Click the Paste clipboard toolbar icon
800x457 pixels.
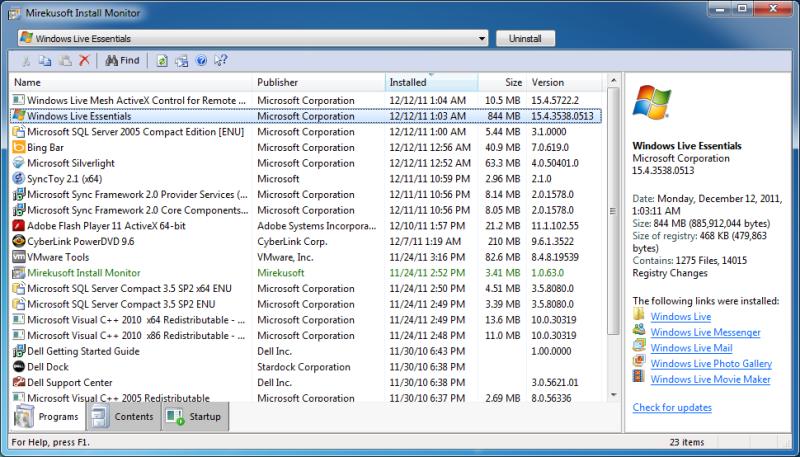coord(65,61)
